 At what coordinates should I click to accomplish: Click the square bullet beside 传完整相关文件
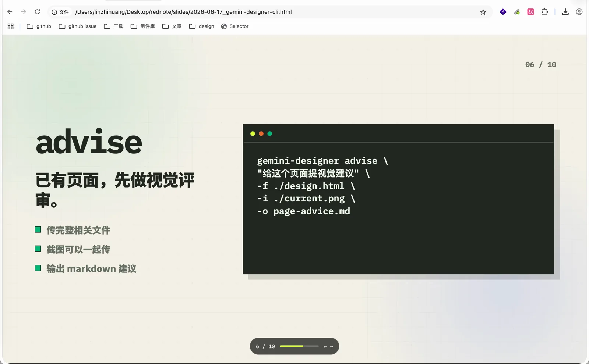click(38, 230)
